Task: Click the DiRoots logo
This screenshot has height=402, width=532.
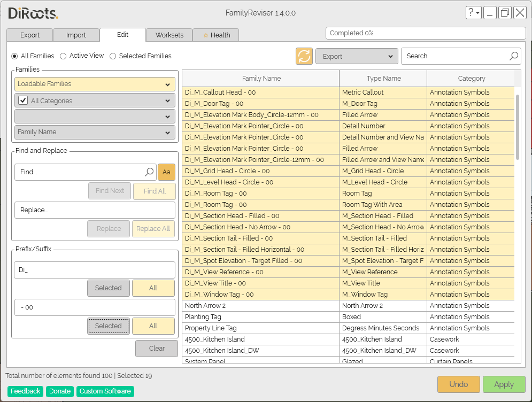Action: [x=33, y=13]
